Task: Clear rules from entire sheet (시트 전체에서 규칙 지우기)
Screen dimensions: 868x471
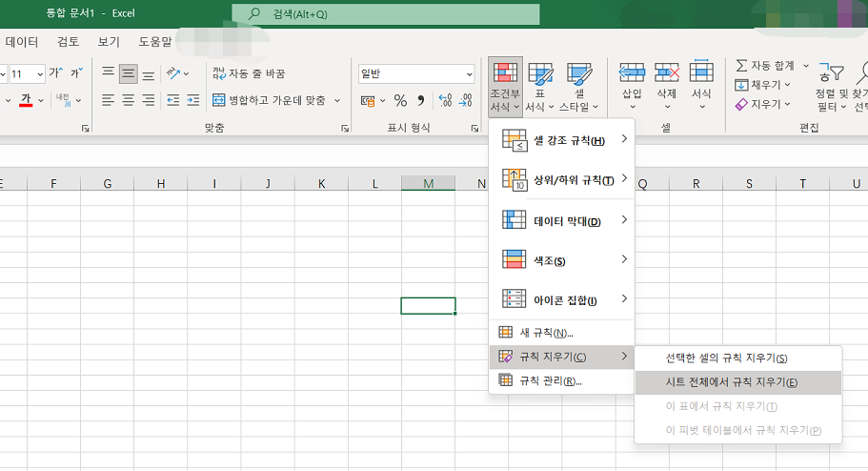Action: pyautogui.click(x=737, y=382)
